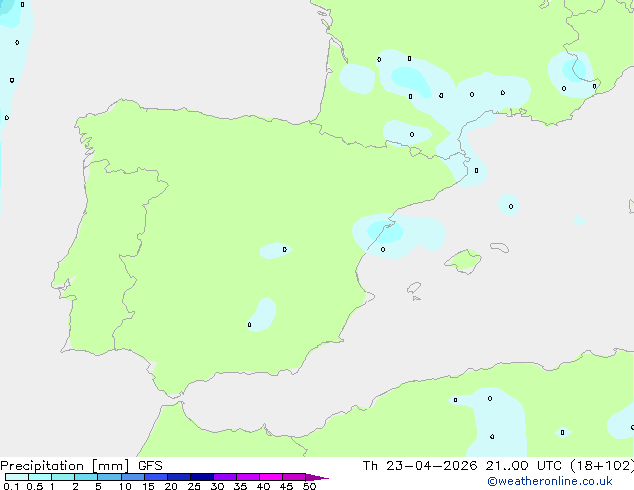Viewport: 634px width, 490px height.
Task: Click marker in rain patch off Ebro coast
Action: point(383,249)
